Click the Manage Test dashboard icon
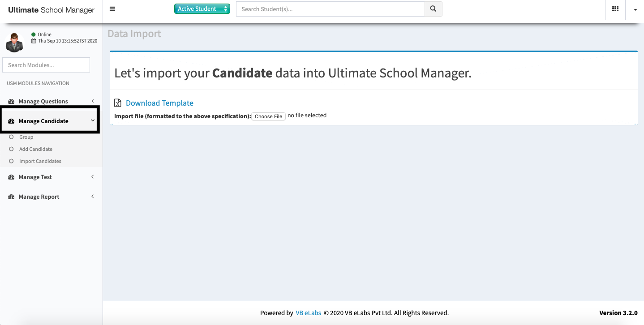The width and height of the screenshot is (644, 325). click(x=12, y=177)
